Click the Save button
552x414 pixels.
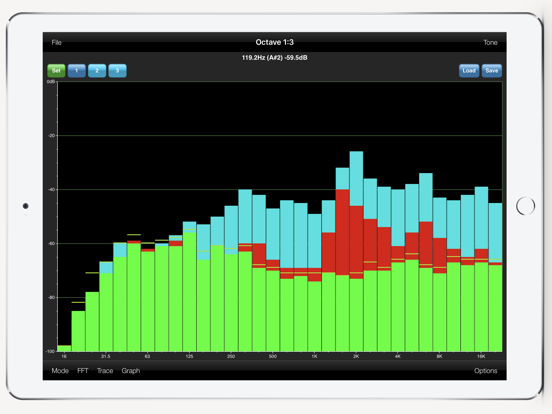pos(492,71)
